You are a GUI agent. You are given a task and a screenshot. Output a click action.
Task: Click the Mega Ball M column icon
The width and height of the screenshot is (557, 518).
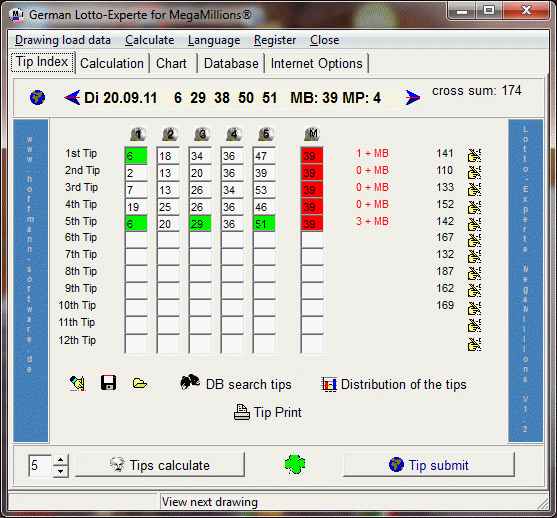pos(312,134)
